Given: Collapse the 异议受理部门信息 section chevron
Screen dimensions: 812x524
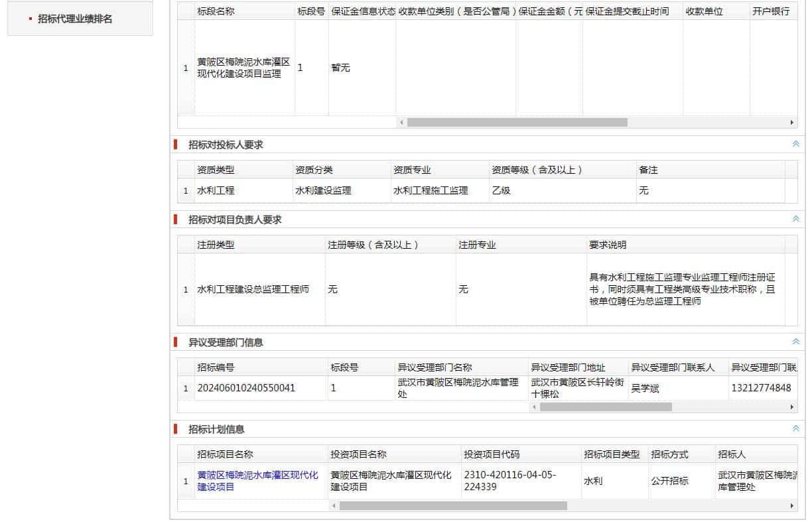Looking at the screenshot, I should click(795, 342).
